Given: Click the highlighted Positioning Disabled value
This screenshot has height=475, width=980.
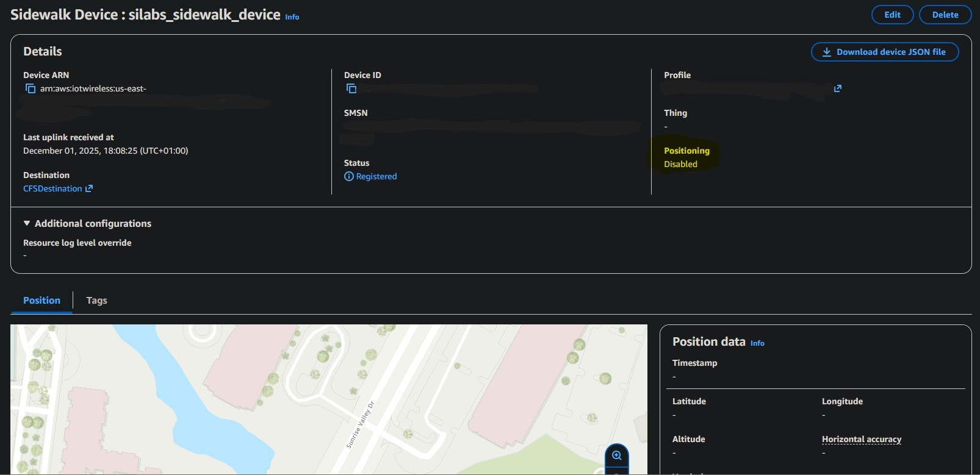Looking at the screenshot, I should pyautogui.click(x=680, y=164).
